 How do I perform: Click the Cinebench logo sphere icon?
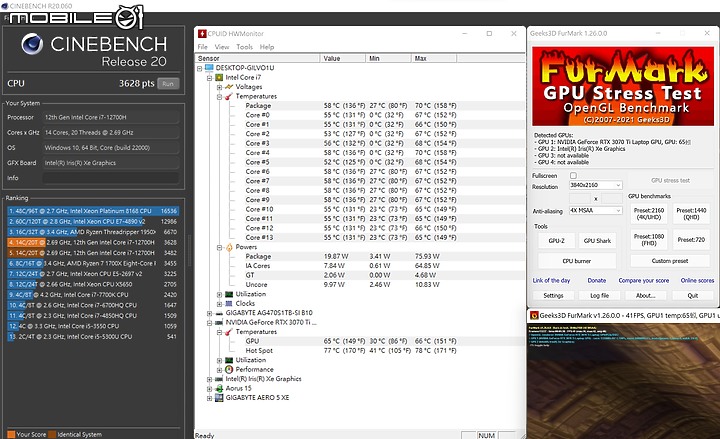pyautogui.click(x=32, y=44)
